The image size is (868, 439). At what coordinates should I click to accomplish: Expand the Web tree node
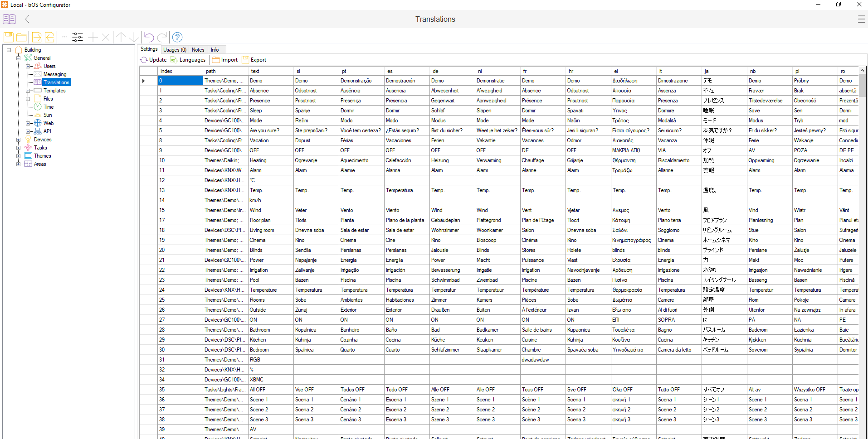tap(29, 123)
